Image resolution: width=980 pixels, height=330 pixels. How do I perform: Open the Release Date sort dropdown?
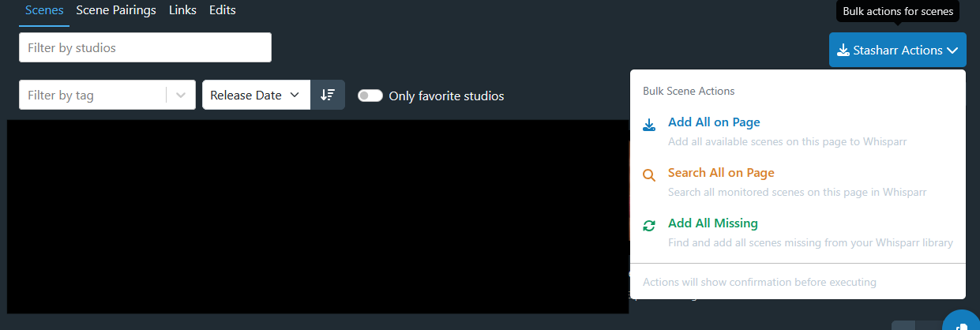[256, 95]
